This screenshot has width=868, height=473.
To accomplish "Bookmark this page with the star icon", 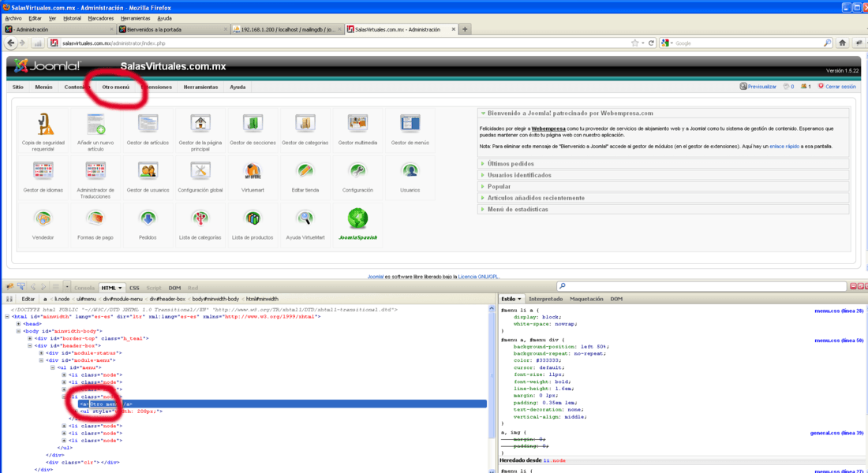I will tap(635, 43).
